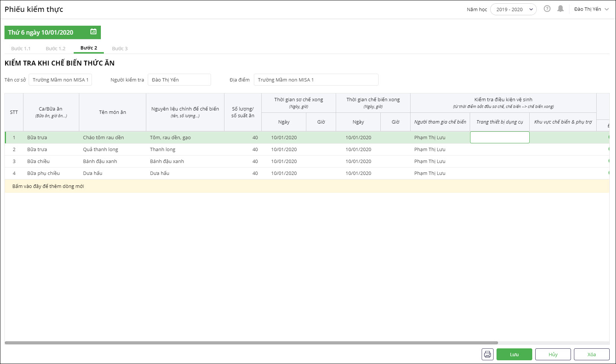Switch to the Bước 1.1 tab
616x364 pixels.
[21, 48]
